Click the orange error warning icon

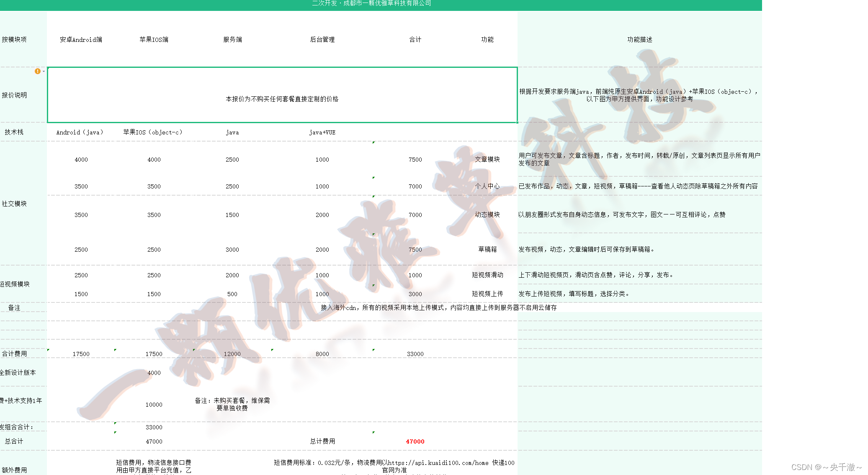click(x=38, y=71)
